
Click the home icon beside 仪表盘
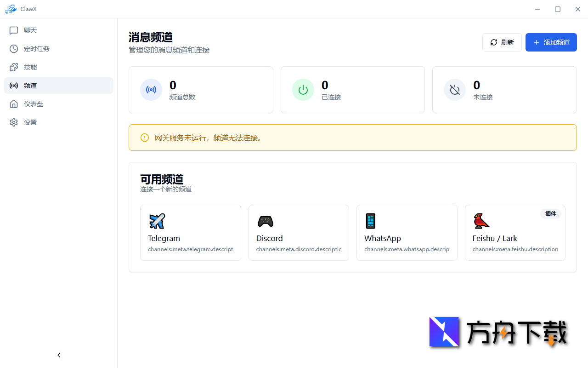13,103
